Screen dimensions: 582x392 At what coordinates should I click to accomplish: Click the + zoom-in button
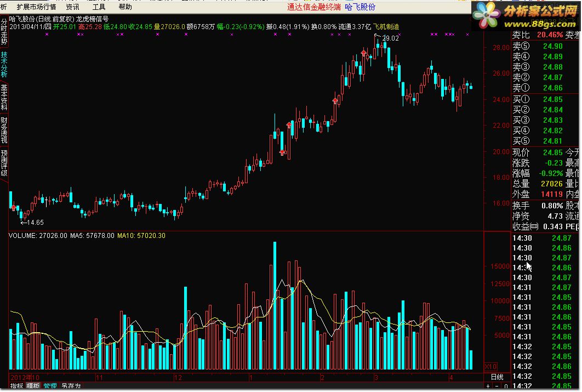[x=488, y=387]
